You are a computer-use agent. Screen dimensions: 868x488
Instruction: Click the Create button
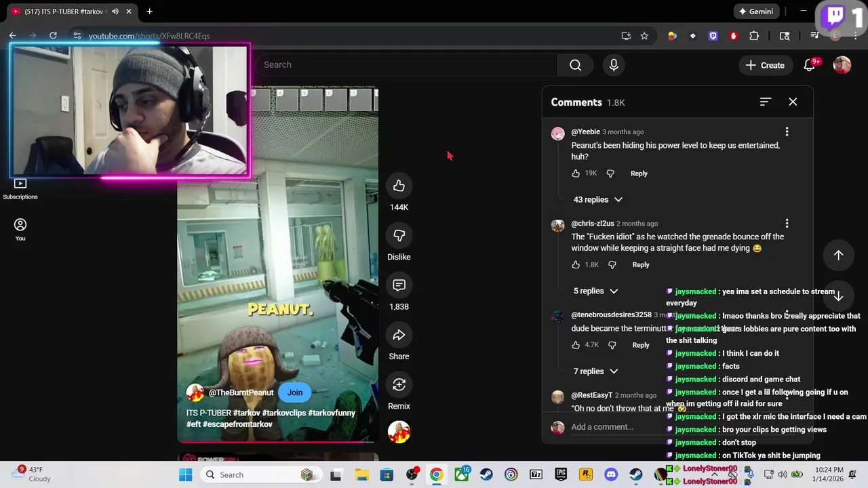click(765, 65)
